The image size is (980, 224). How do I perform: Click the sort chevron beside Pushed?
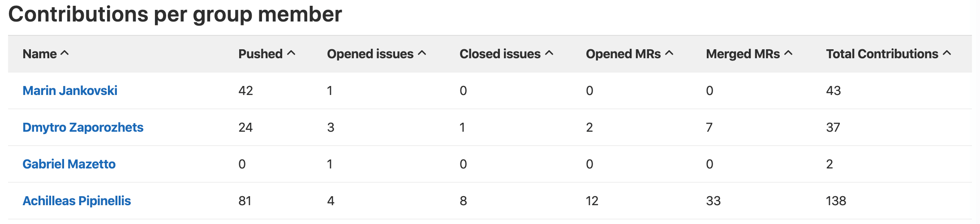pos(291,53)
